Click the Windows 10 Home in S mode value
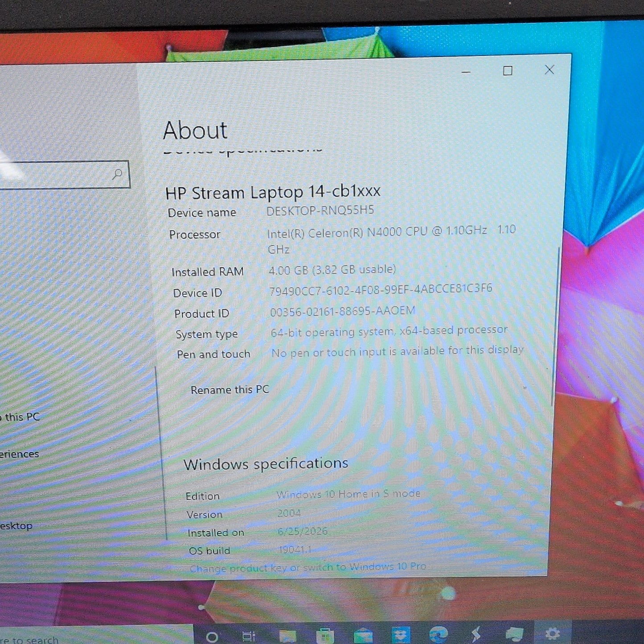644x644 pixels. [349, 494]
